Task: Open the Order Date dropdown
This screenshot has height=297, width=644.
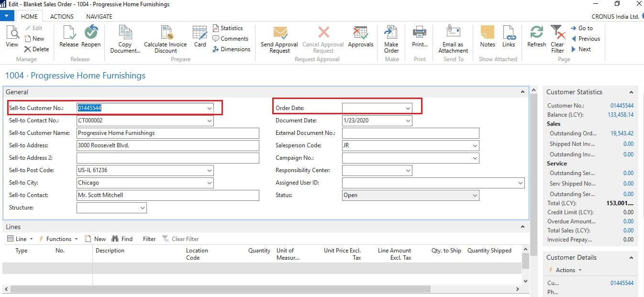Action: click(408, 109)
